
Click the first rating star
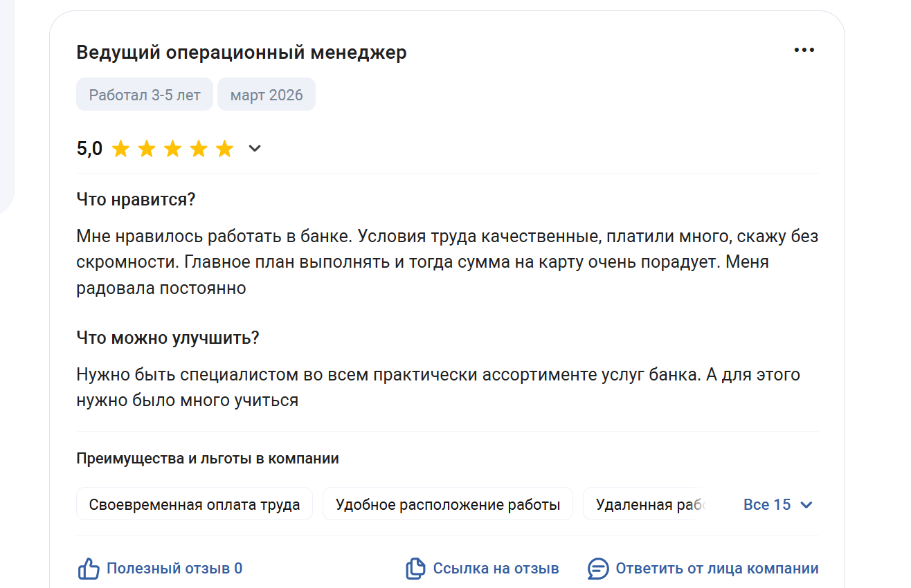tap(120, 149)
